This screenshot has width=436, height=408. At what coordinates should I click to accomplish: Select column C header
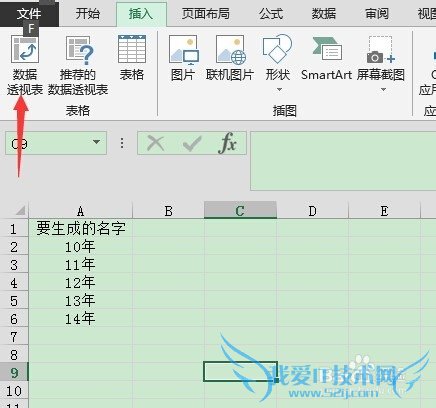pyautogui.click(x=240, y=210)
